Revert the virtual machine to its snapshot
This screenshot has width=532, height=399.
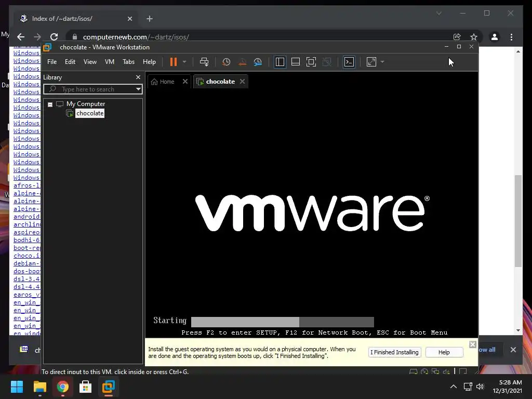coord(242,62)
